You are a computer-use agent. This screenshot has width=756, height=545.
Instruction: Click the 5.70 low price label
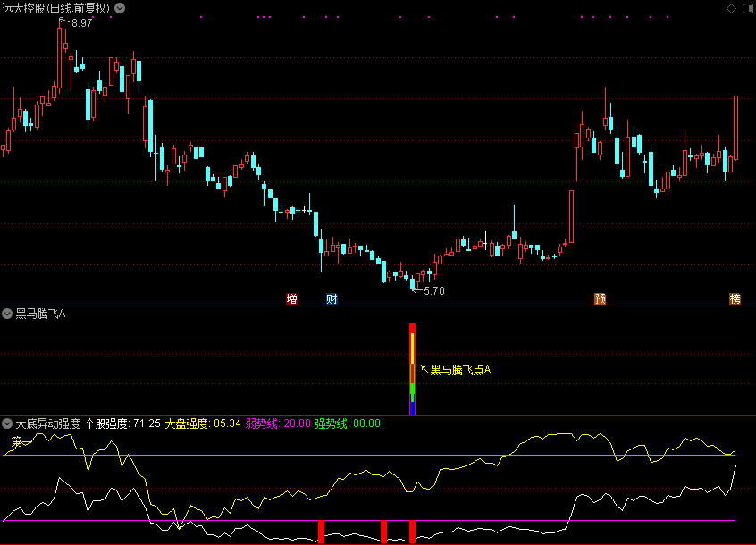tap(434, 291)
